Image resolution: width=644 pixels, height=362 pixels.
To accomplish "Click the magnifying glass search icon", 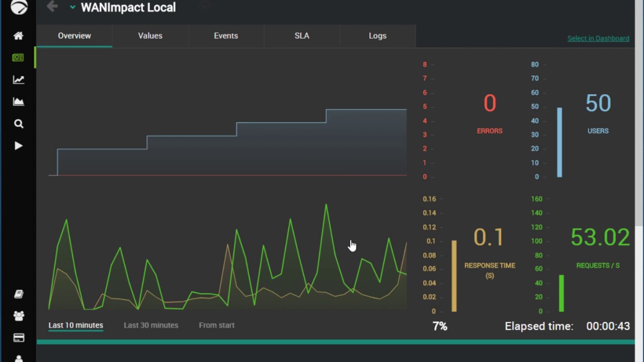I will click(x=19, y=124).
